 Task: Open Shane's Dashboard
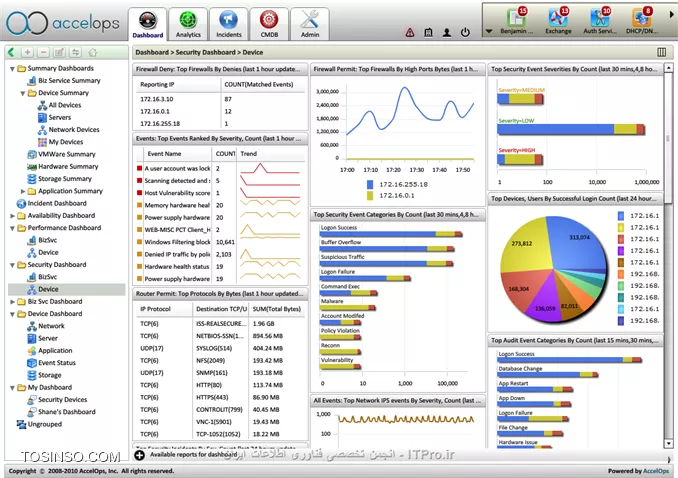(67, 412)
